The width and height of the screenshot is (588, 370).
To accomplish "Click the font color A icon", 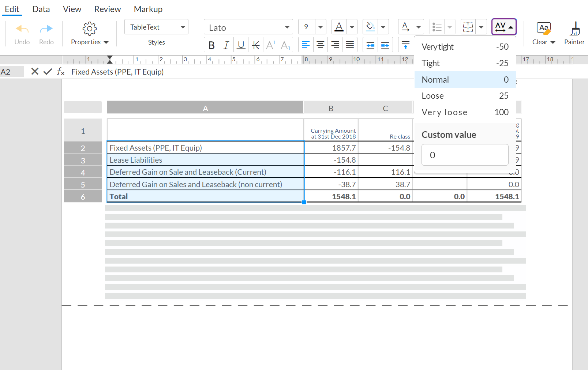I will (x=339, y=27).
